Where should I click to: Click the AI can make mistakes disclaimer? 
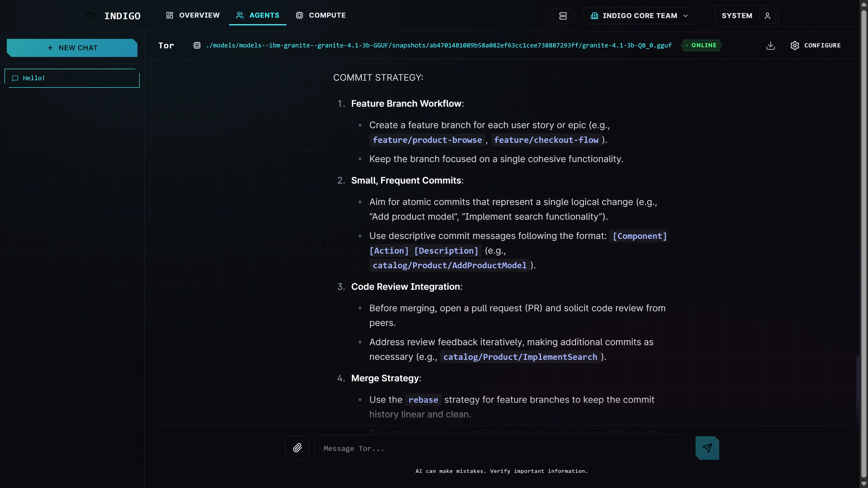click(x=502, y=471)
